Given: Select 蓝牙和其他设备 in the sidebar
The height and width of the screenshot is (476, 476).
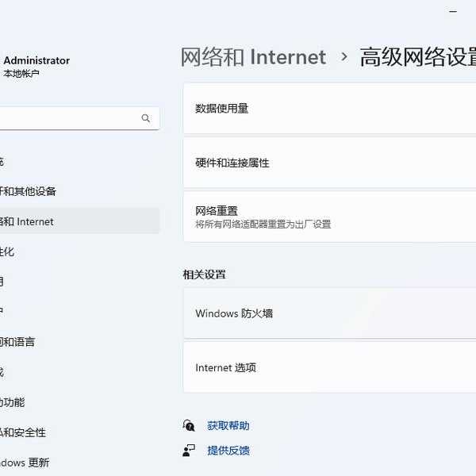Looking at the screenshot, I should point(32,191).
